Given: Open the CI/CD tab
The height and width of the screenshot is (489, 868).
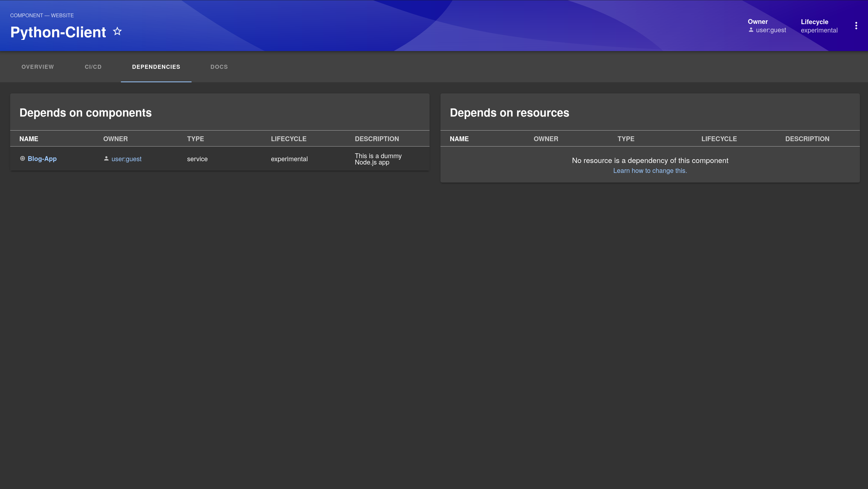Looking at the screenshot, I should [x=93, y=67].
